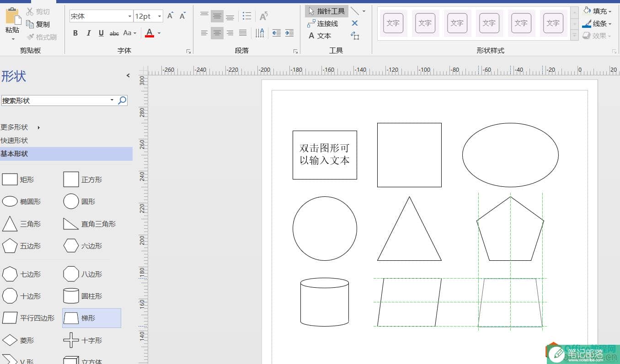Select the 正方形 square stencil shape
Viewport: 620px width, 364px height.
83,179
